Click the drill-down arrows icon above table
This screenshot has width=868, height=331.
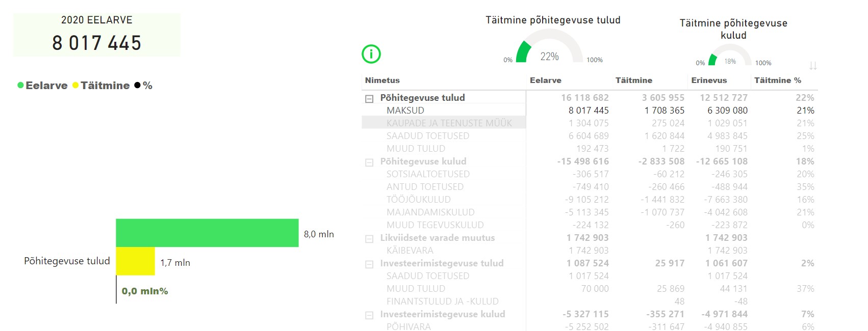point(813,66)
